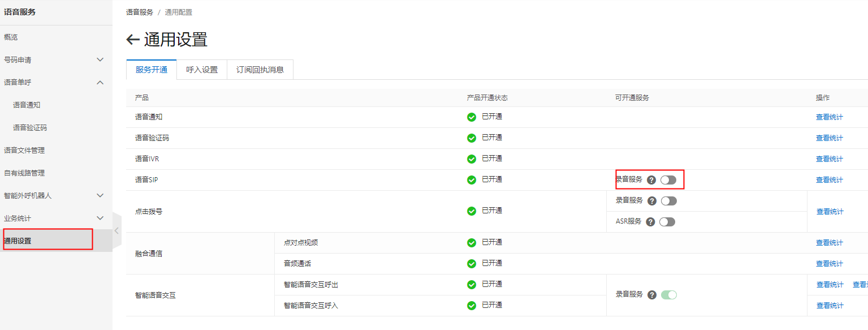Image resolution: width=868 pixels, height=330 pixels.
Task: Click 查看统计 for 语音通知
Action: pos(829,117)
